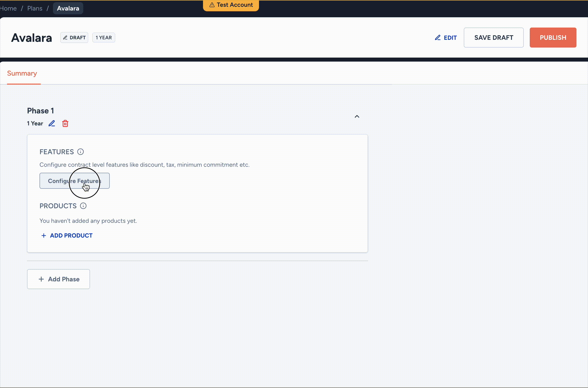Click the FEATURES section label
This screenshot has width=588, height=388.
pos(57,152)
